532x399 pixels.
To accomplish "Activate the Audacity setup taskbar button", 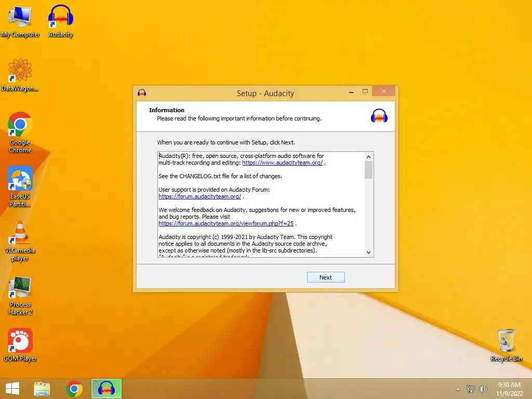I will pos(106,389).
